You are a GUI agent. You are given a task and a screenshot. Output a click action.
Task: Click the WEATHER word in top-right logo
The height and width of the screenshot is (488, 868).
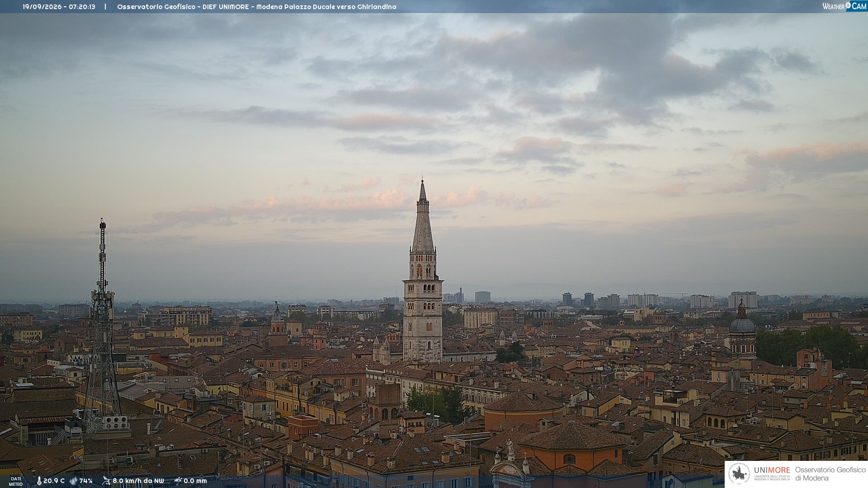[x=833, y=6]
